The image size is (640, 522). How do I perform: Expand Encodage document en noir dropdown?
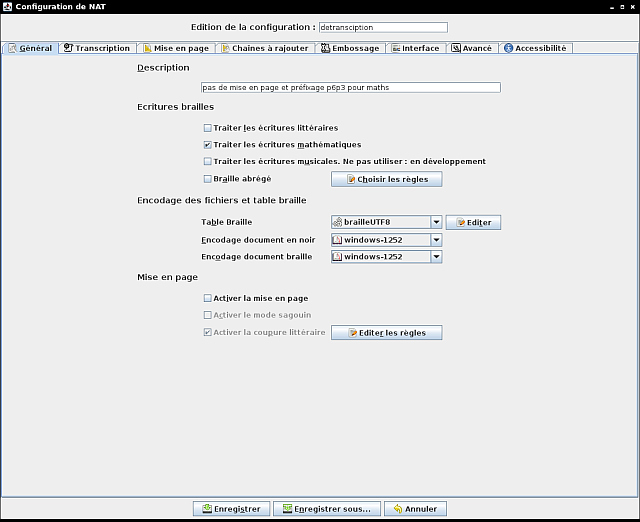point(436,240)
